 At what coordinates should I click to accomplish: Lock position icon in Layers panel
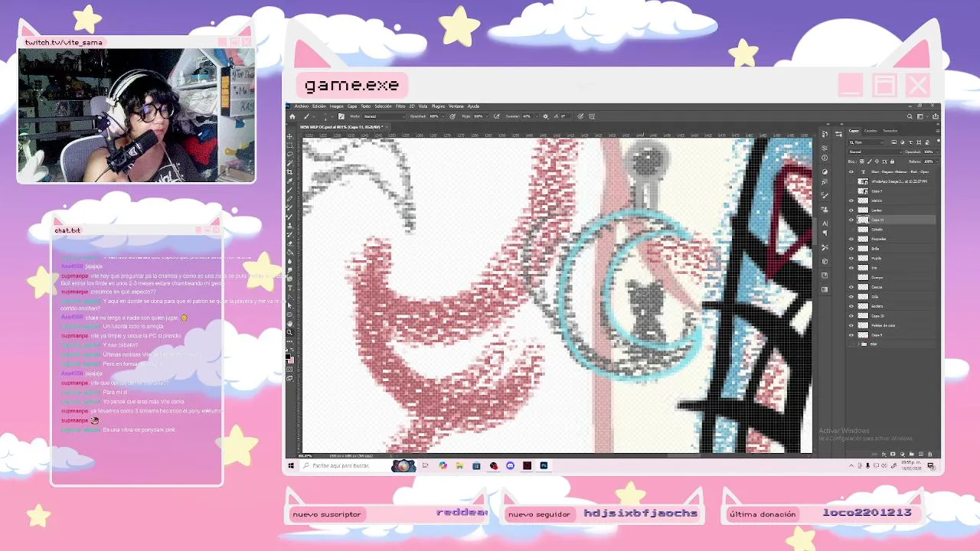pyautogui.click(x=877, y=161)
